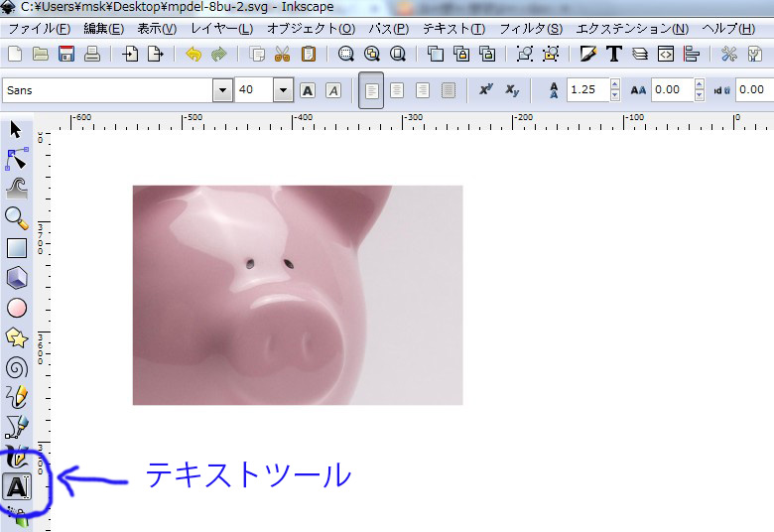The width and height of the screenshot is (774, 532).
Task: Pick the Star polygon tool
Action: (x=17, y=337)
